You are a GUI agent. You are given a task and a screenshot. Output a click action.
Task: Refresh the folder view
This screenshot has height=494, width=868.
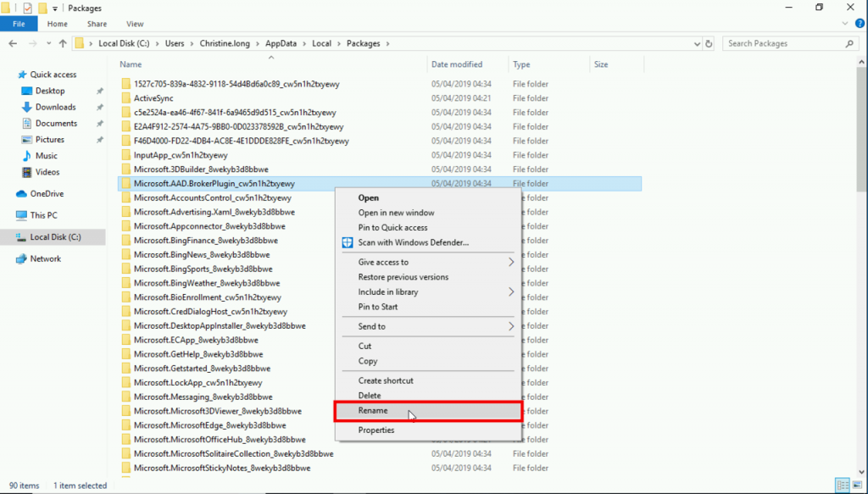click(x=709, y=43)
